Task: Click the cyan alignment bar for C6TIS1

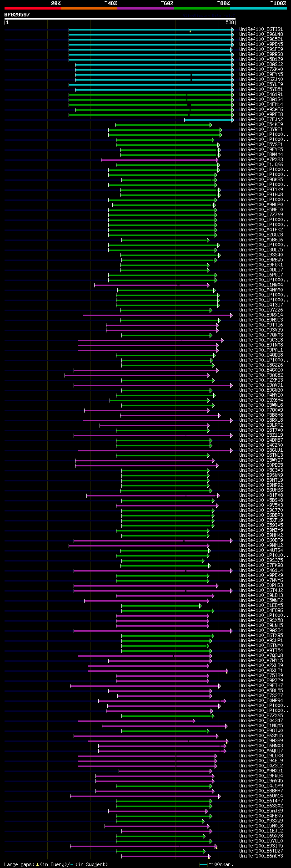Action: click(151, 30)
